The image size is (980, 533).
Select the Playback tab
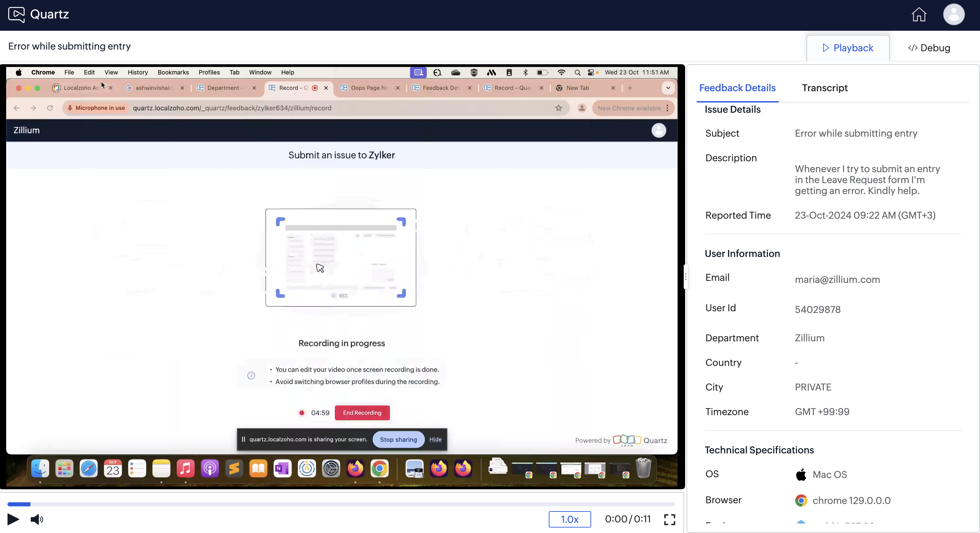coord(848,48)
